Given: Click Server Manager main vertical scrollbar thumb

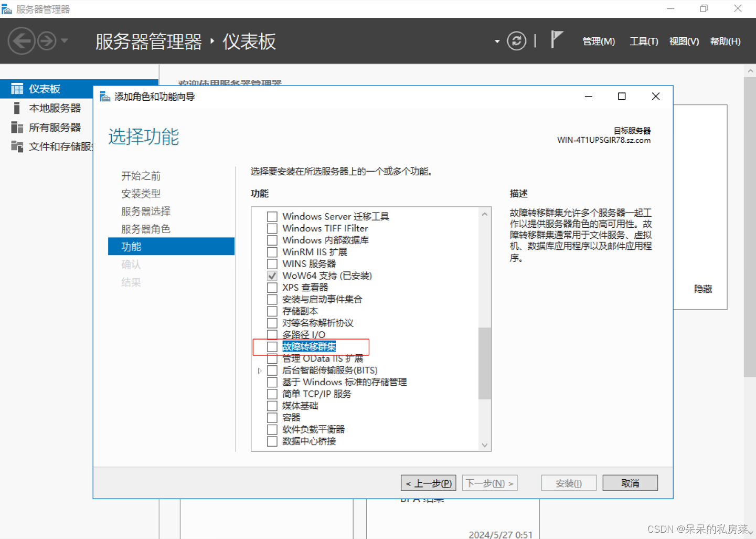Looking at the screenshot, I should tap(750, 227).
